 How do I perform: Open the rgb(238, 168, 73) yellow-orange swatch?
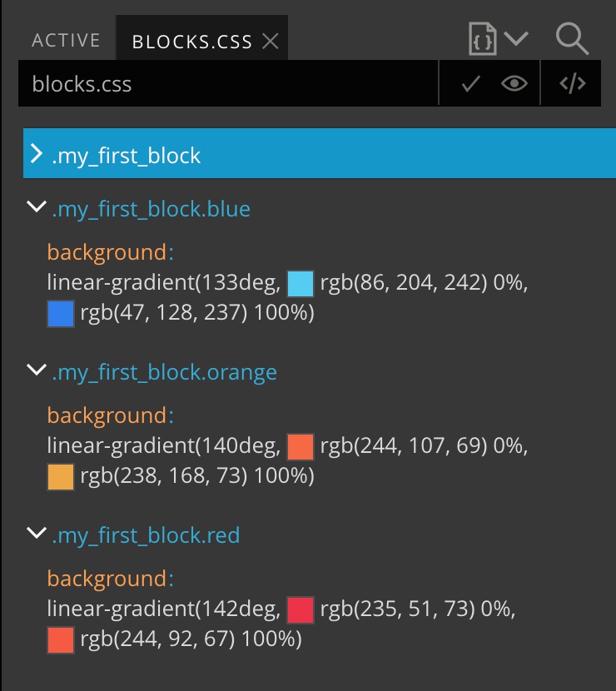[x=61, y=477]
